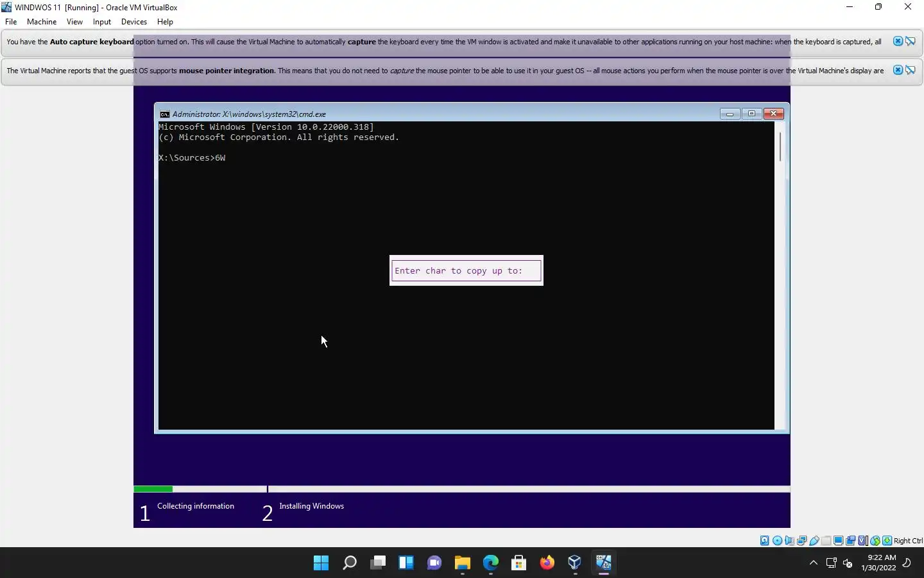Click the green setup progress bar
Screen dimensions: 924x578
(153, 489)
